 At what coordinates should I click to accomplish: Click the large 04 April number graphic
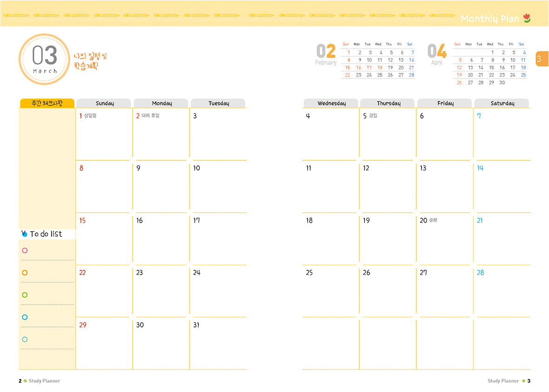437,51
